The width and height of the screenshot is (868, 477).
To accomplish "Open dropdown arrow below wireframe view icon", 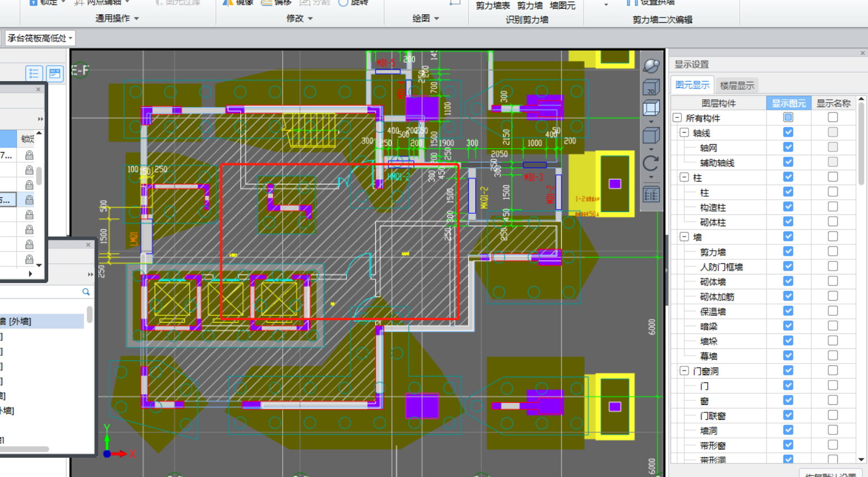I will [x=651, y=121].
